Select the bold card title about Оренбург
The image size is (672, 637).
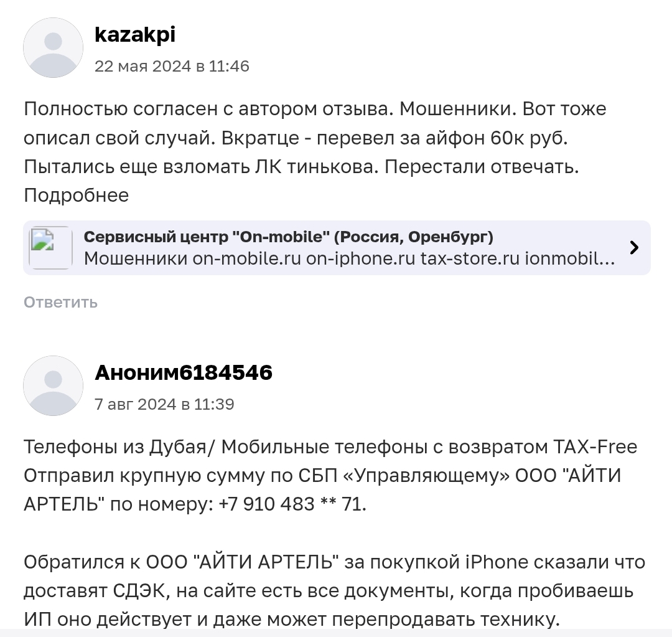click(x=289, y=237)
